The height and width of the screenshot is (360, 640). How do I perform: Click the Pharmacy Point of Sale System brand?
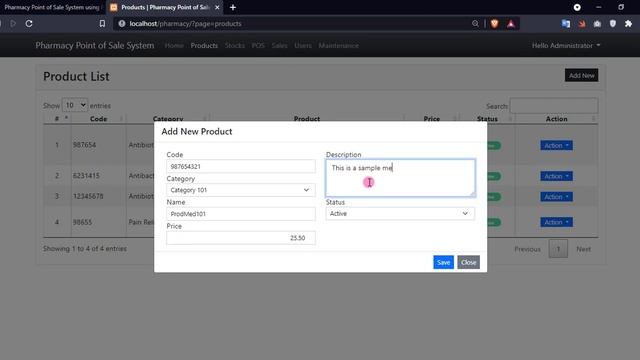pos(95,45)
